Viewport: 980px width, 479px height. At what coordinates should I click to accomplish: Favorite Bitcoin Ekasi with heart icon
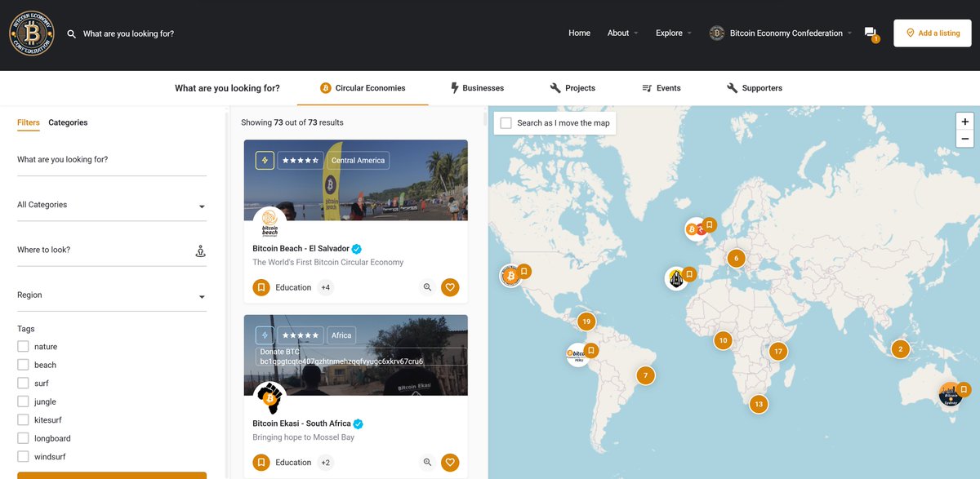450,463
